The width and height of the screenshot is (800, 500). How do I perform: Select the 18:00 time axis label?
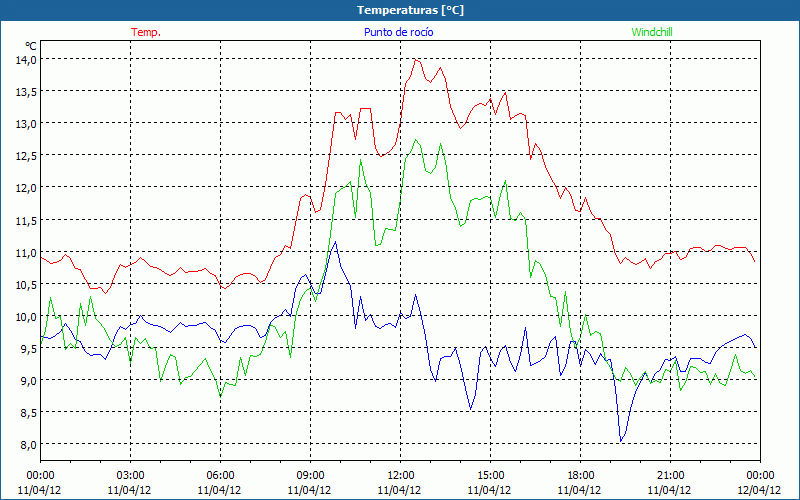coord(580,475)
